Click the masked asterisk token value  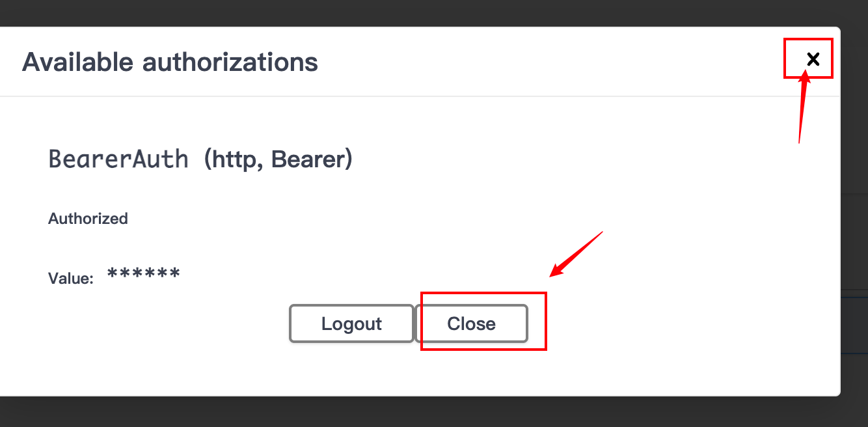tap(143, 275)
